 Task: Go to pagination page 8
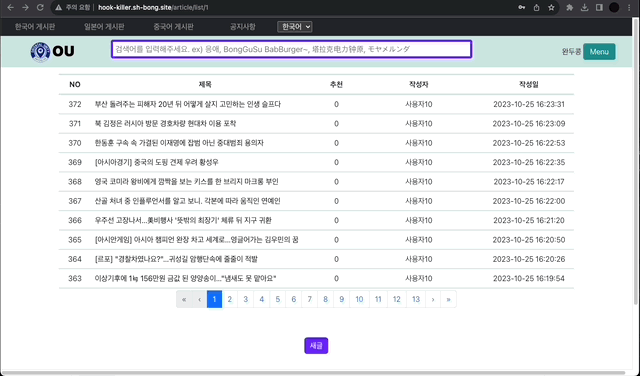point(325,299)
